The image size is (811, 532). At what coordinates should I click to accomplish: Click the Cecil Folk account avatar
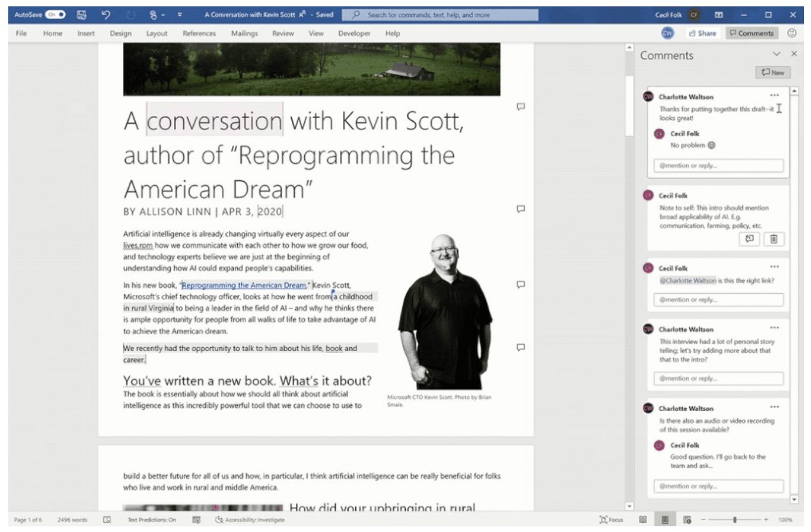coord(694,15)
